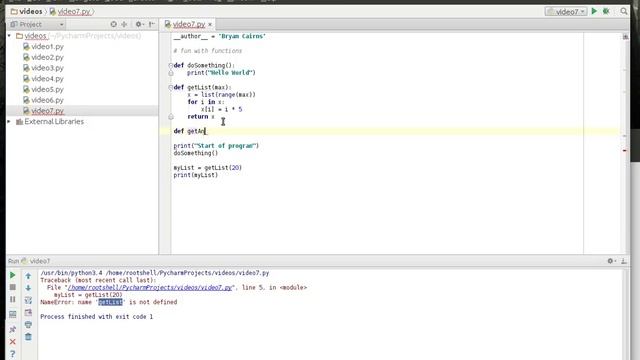This screenshot has height=360, width=640.
Task: Hide the Project tool window
Action: coord(152,24)
